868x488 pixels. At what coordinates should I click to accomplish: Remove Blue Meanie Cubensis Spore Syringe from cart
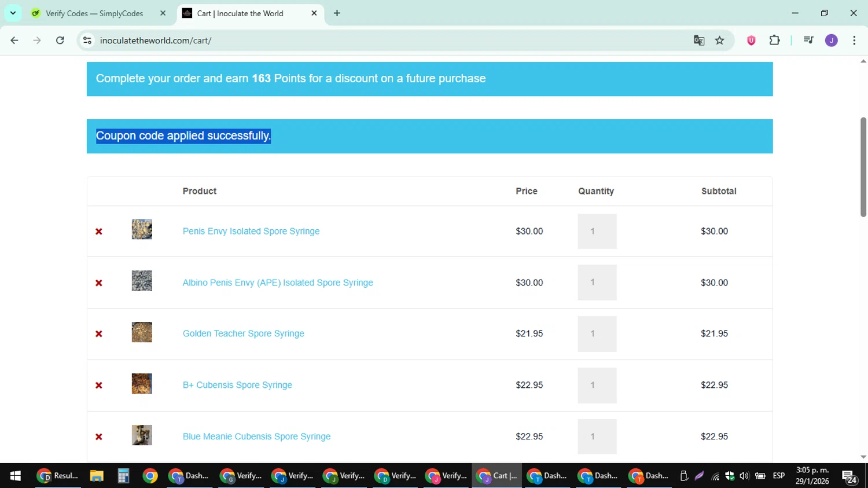click(x=99, y=437)
